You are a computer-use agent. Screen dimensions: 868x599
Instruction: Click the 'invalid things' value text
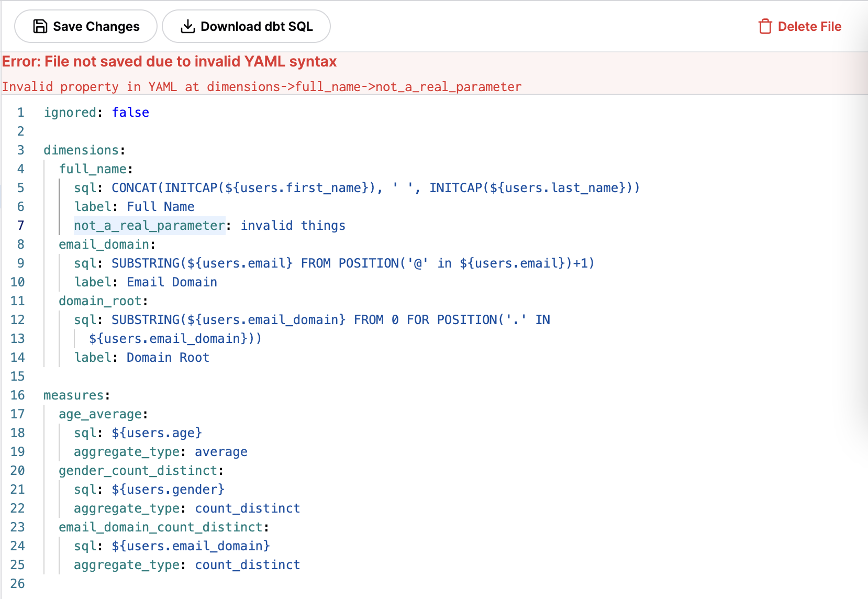tap(293, 226)
